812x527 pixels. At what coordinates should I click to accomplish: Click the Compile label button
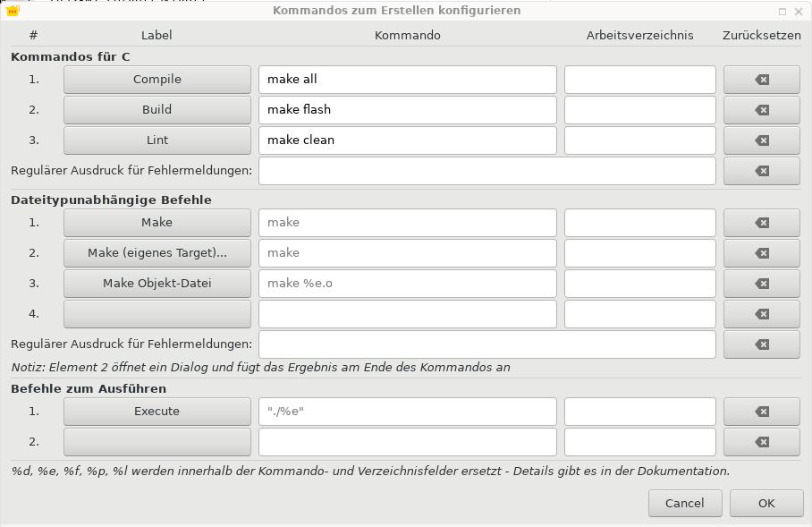point(157,80)
